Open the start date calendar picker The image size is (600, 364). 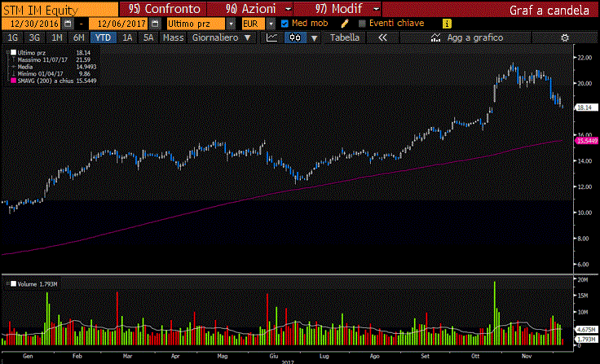pyautogui.click(x=68, y=24)
